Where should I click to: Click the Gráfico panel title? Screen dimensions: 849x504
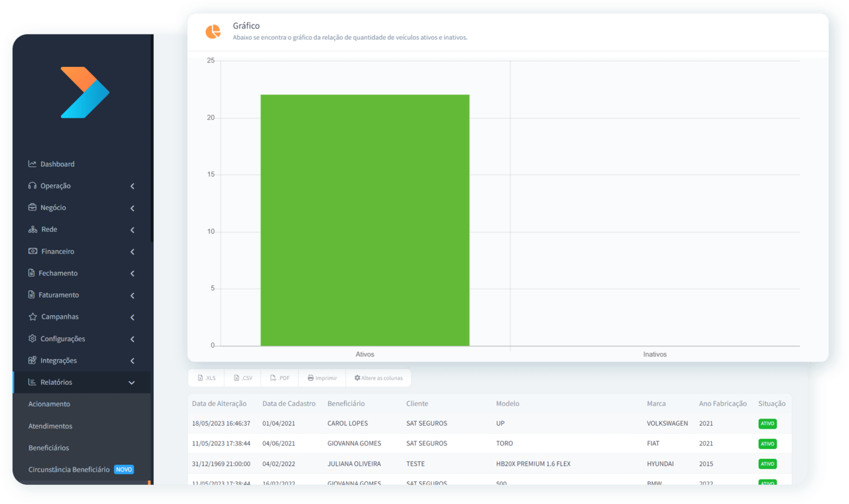(x=246, y=25)
